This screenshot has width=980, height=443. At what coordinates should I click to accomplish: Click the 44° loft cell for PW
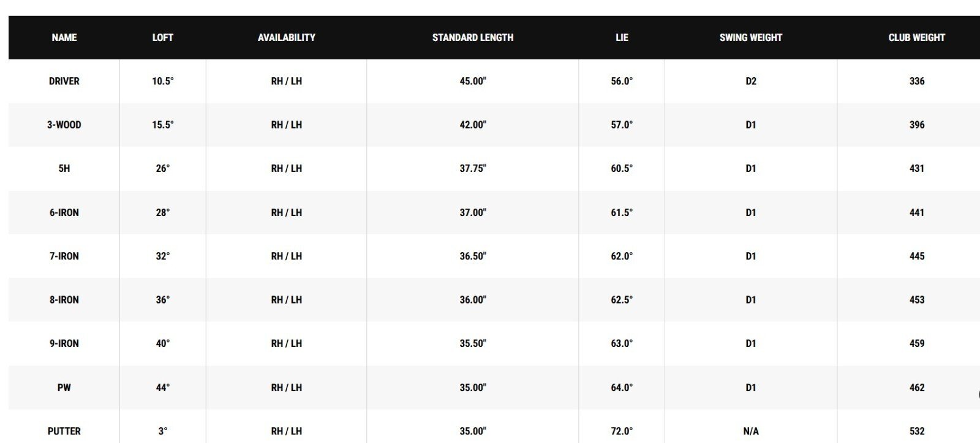tap(163, 387)
